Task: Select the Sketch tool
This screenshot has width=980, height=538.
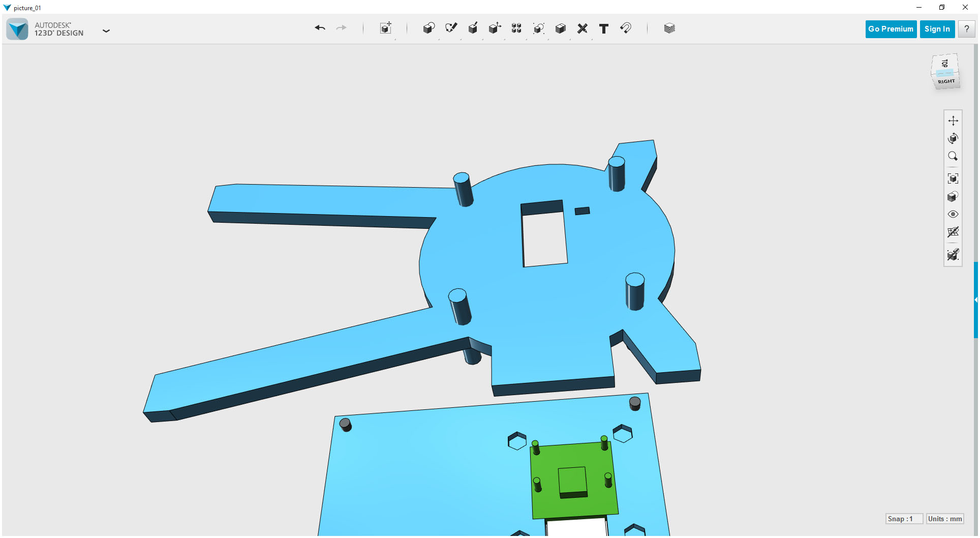Action: pyautogui.click(x=451, y=28)
